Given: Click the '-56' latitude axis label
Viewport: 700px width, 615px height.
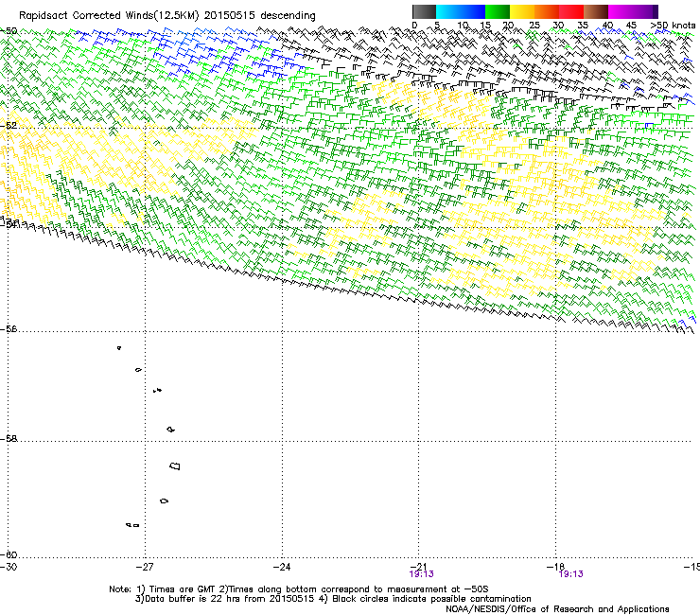Looking at the screenshot, I should 9,329.
